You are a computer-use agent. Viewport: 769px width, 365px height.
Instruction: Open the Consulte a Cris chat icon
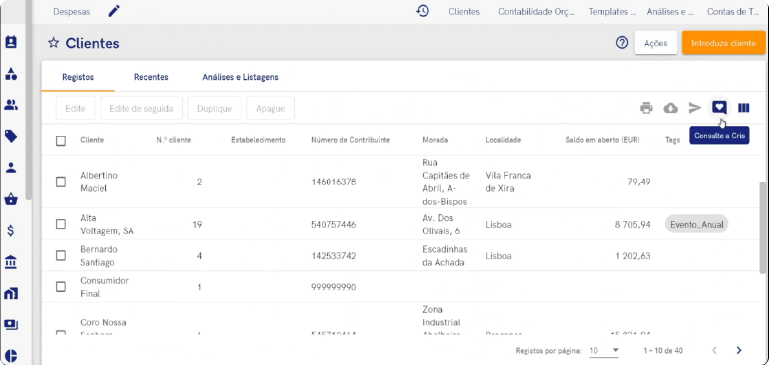coord(719,107)
